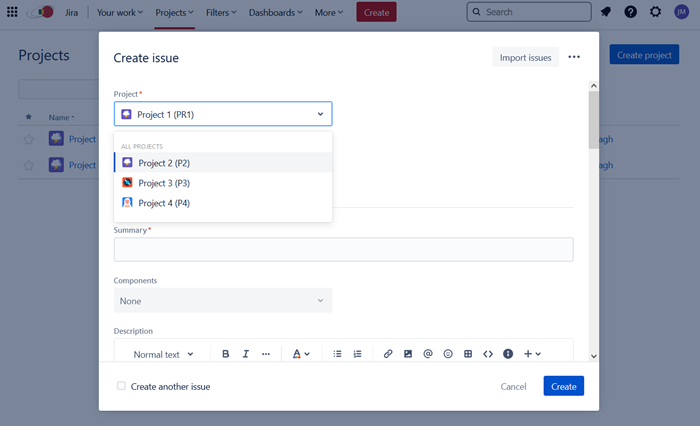Click the star column header icon
The width and height of the screenshot is (700, 426).
[29, 117]
